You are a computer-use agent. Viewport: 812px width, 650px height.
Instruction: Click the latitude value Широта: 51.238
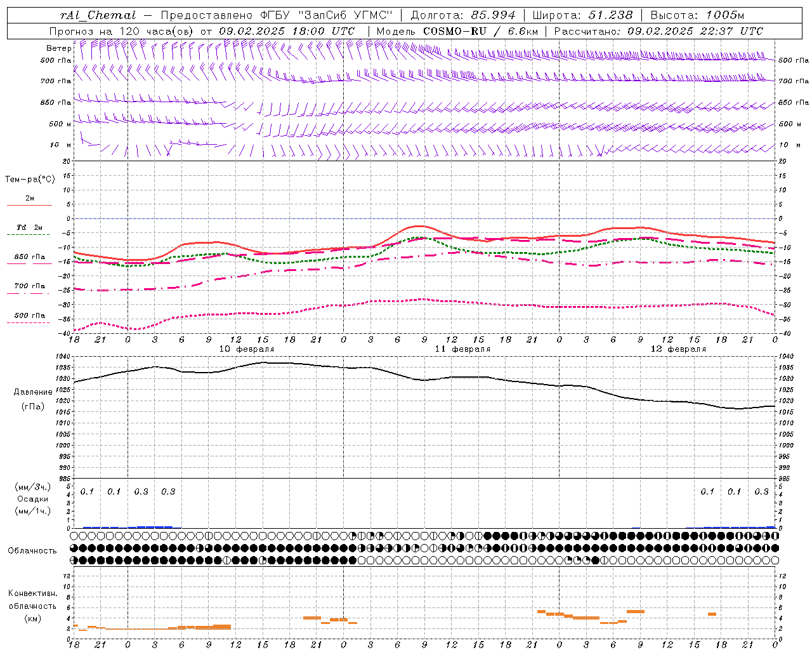[x=582, y=16]
